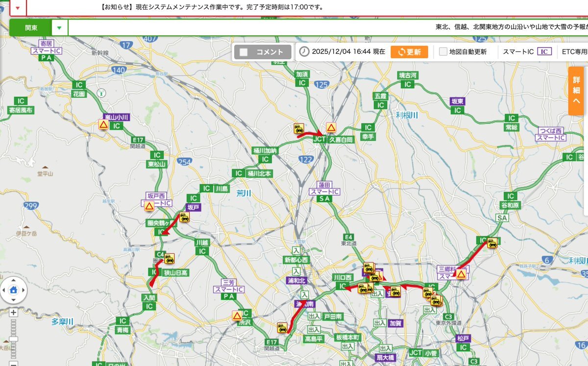
Task: Click the 小菅 JCT label
Action: pos(431,353)
